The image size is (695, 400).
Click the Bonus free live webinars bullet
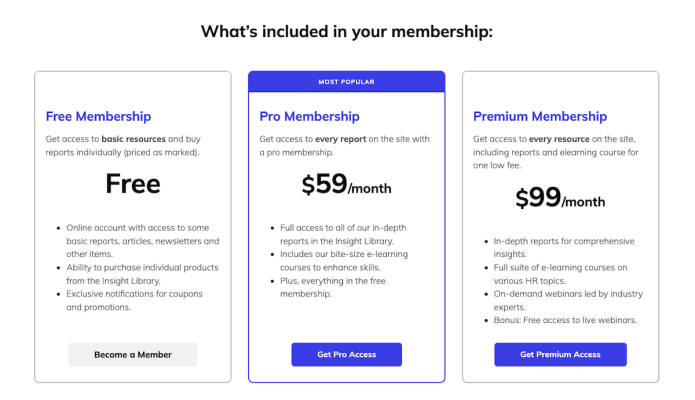(565, 320)
